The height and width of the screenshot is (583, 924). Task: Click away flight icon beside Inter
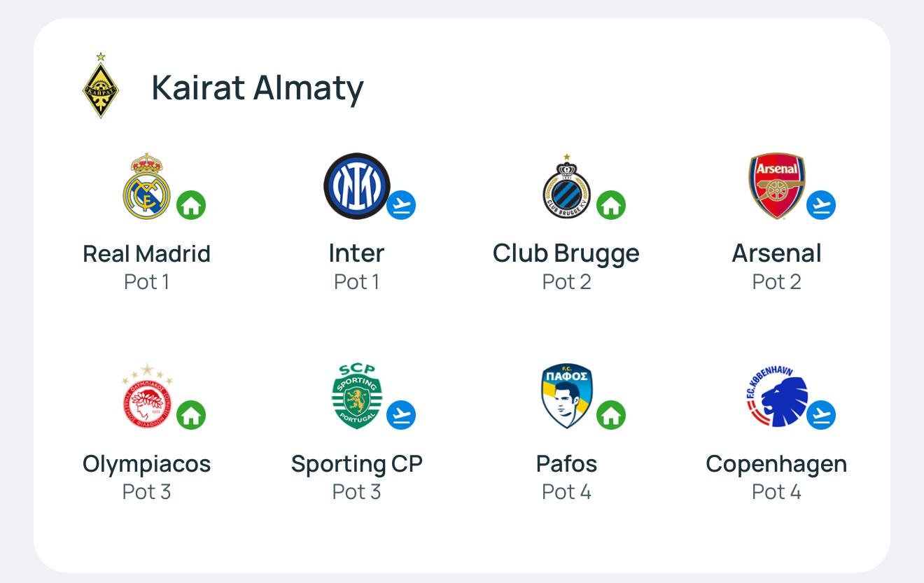tap(401, 205)
